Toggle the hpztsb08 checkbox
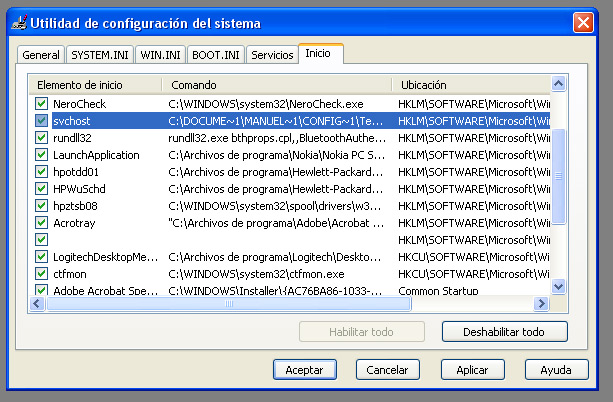 click(41, 206)
